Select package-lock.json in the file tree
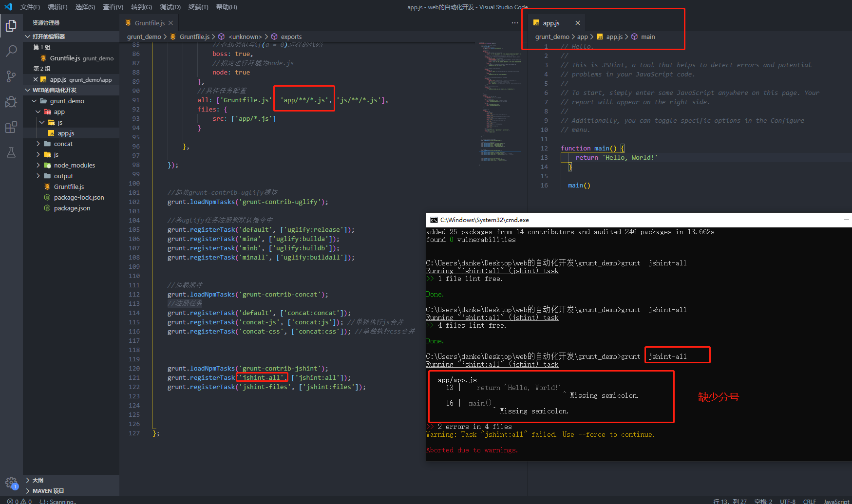 coord(79,197)
